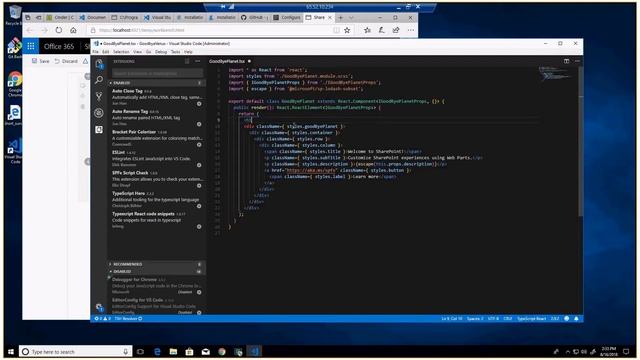Switch to the Configure tab in Edge
Viewport: 640px width, 360px height.
point(287,18)
